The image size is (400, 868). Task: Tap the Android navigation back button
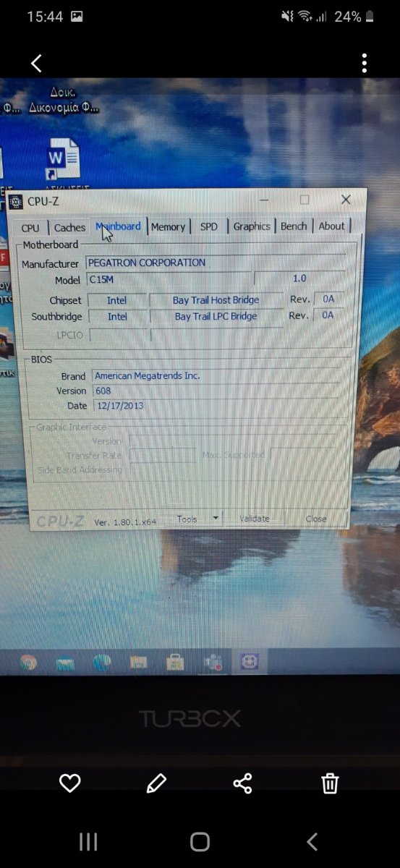[312, 841]
